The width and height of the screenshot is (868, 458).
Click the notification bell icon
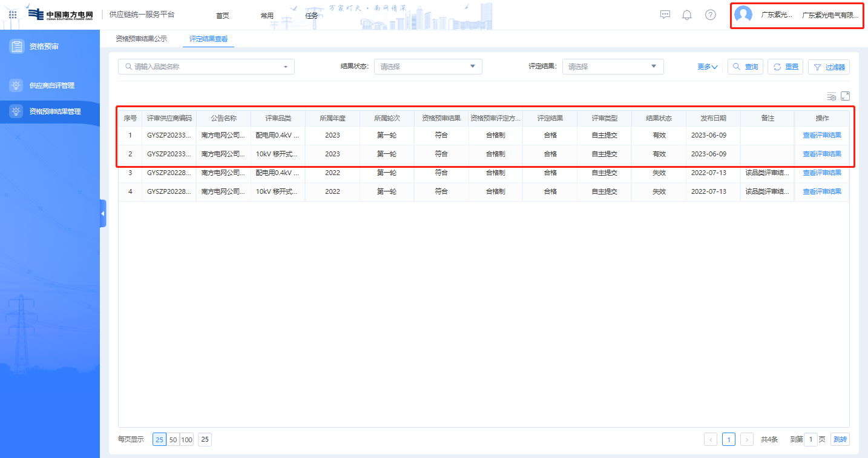click(x=686, y=15)
